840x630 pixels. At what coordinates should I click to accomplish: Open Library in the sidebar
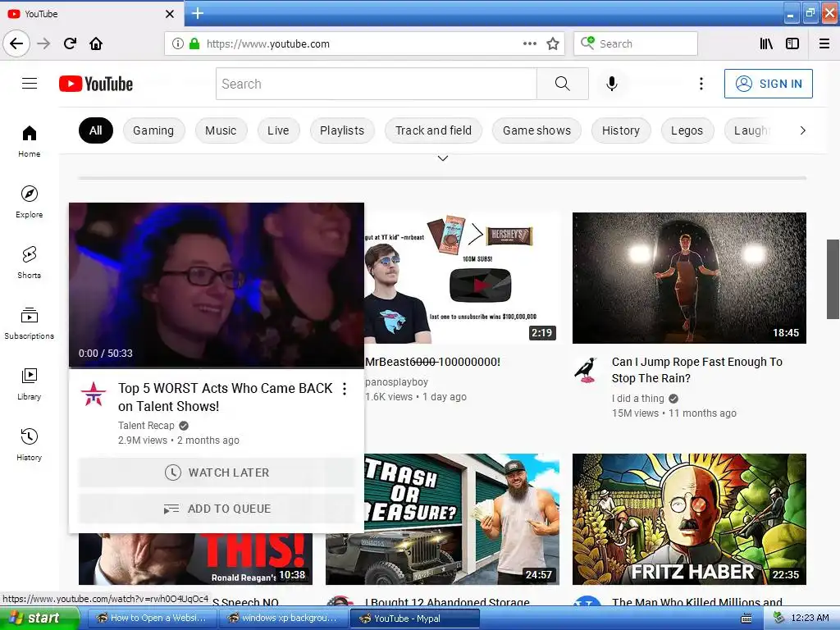coord(30,384)
